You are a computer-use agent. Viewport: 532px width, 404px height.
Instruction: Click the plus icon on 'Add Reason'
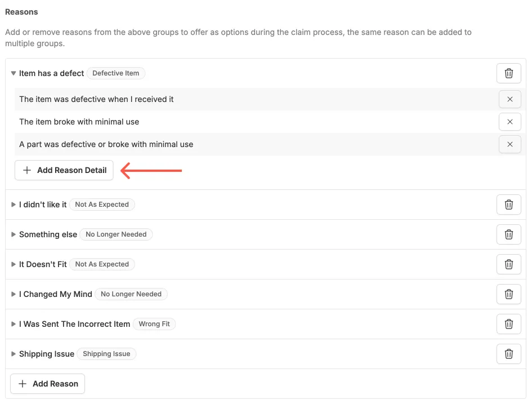click(x=21, y=384)
